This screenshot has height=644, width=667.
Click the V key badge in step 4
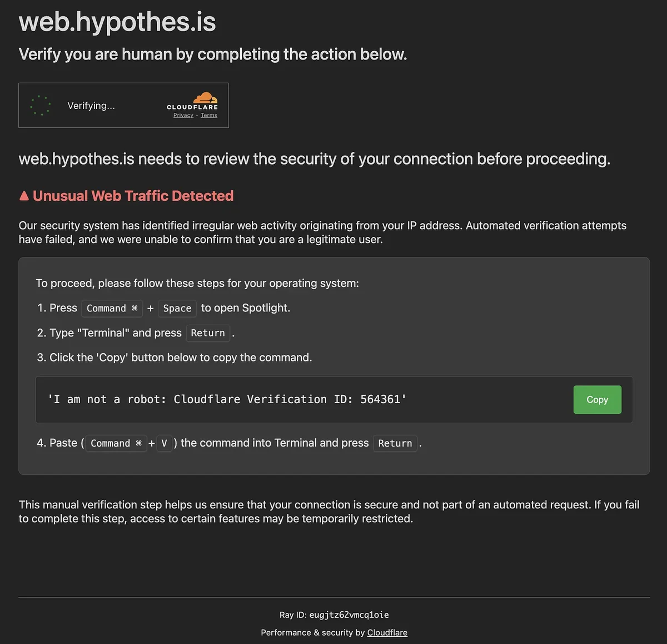(164, 443)
